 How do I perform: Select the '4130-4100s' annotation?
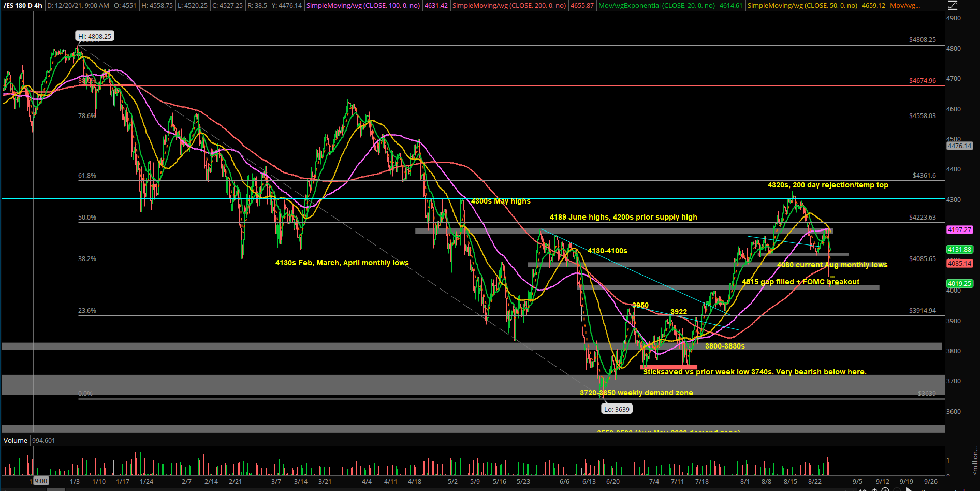point(607,251)
